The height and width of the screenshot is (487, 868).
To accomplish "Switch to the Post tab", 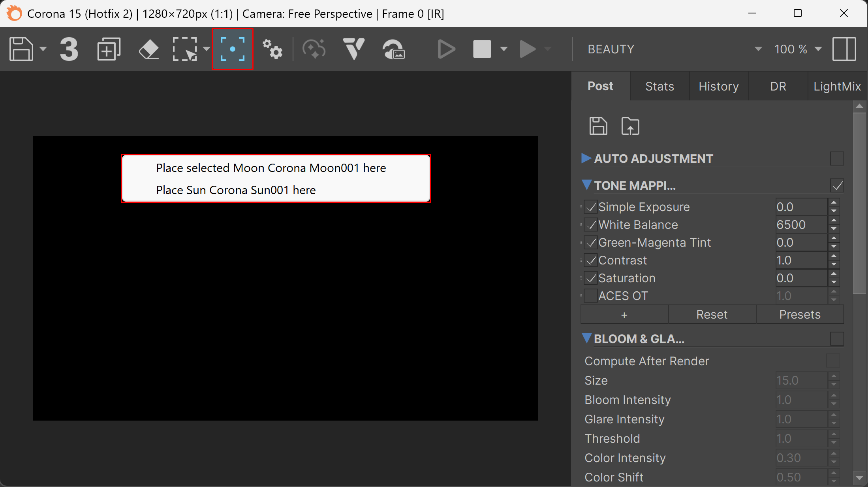I will [601, 86].
